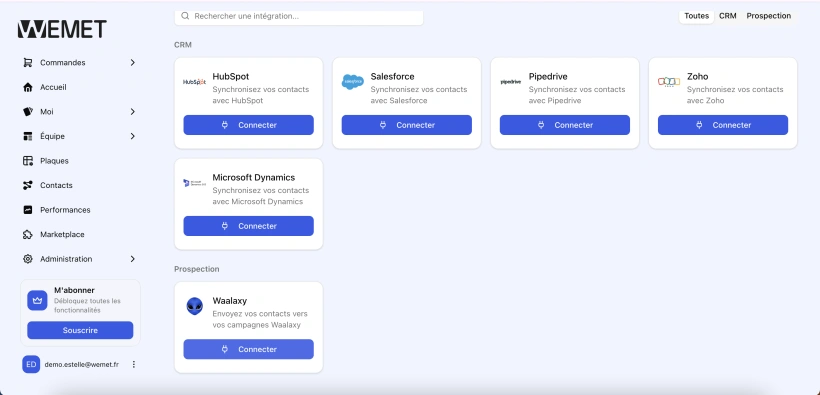Connect the HubSpot integration

tap(248, 125)
